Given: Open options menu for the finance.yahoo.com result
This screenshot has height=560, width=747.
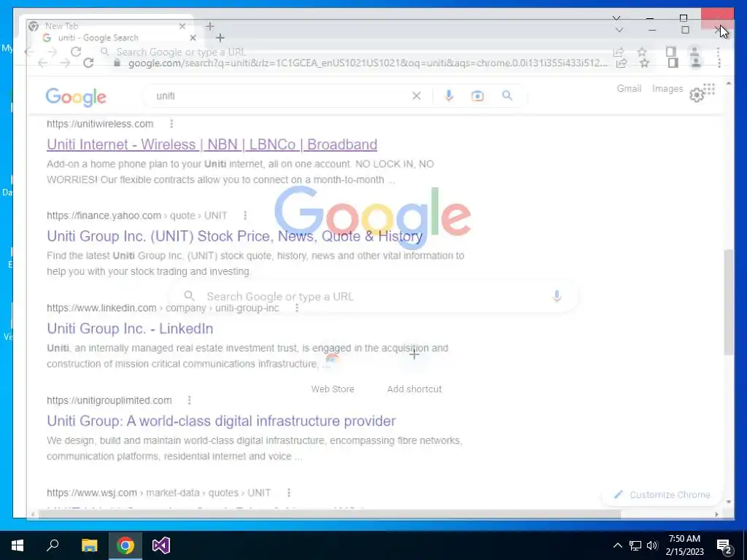Looking at the screenshot, I should (x=245, y=215).
